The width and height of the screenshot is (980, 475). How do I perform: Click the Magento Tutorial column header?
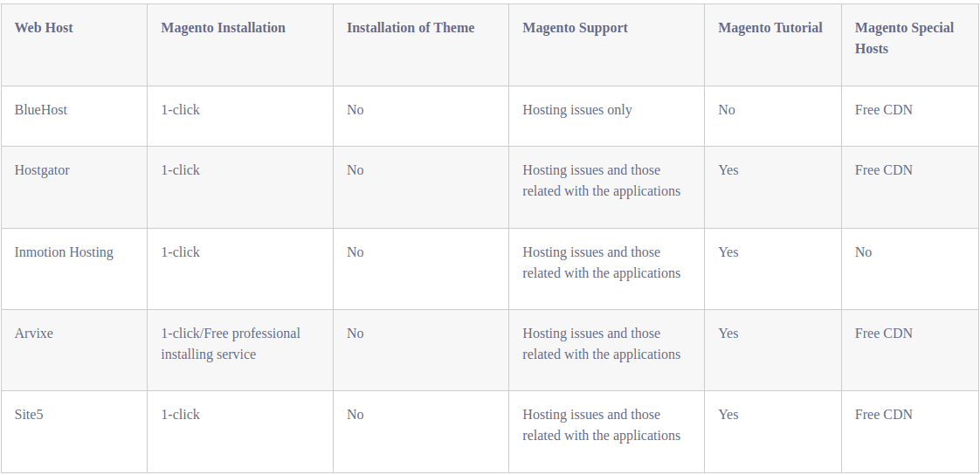(770, 28)
